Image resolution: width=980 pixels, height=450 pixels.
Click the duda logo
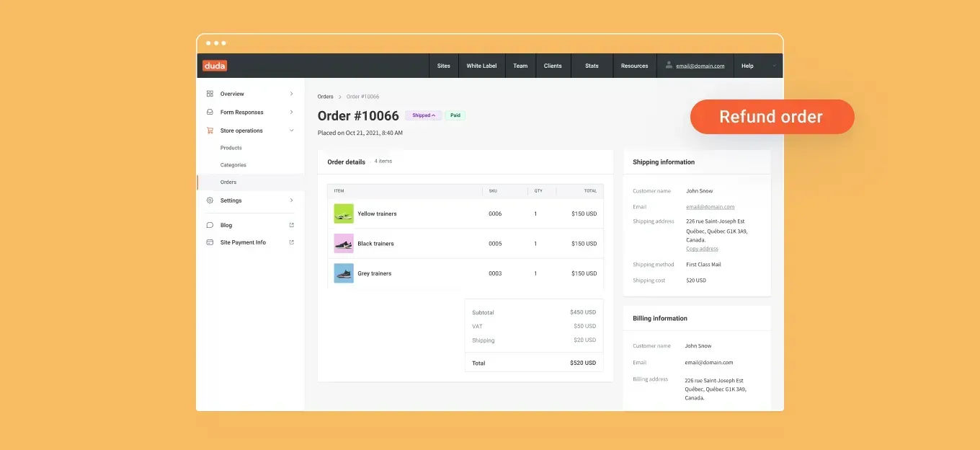click(x=214, y=66)
